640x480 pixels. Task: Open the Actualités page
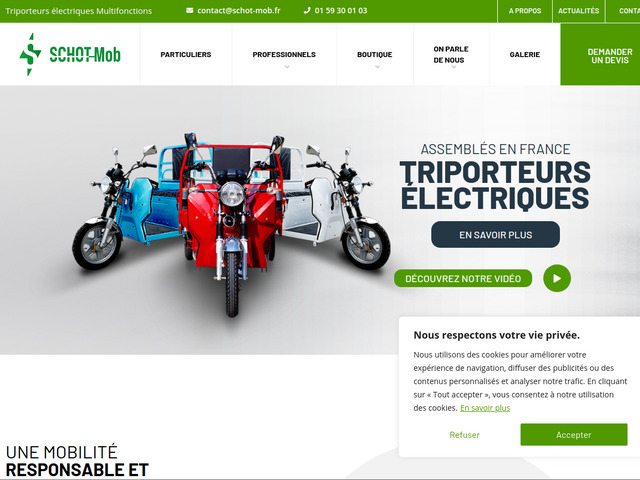tap(578, 11)
